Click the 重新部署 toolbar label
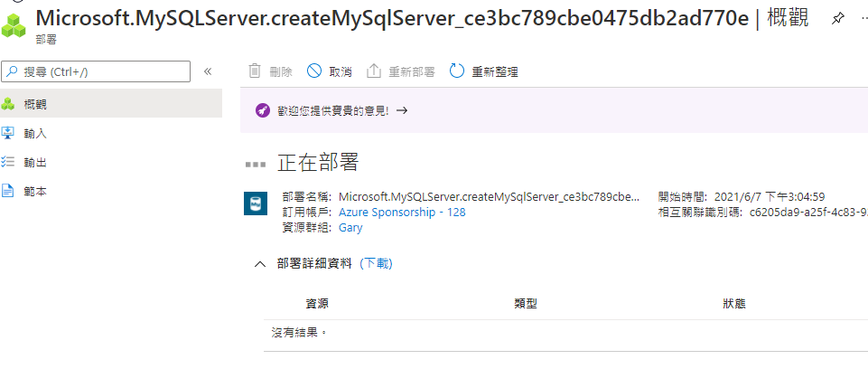868x369 pixels. point(411,72)
